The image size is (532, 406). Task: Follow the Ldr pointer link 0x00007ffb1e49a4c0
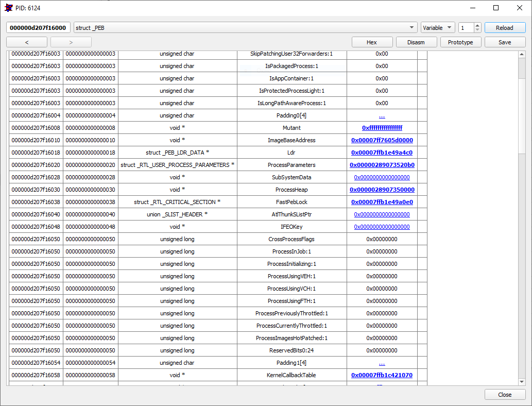coord(382,153)
